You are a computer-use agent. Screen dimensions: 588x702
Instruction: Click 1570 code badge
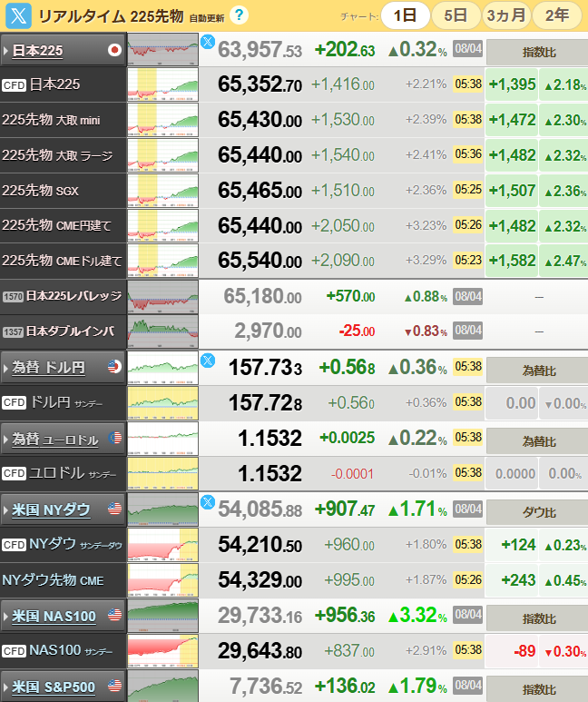point(13,296)
